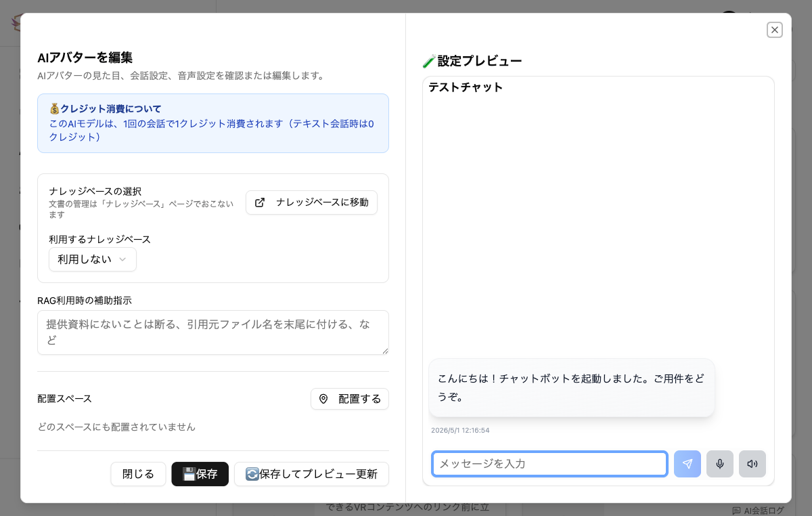Click the chatbot greeting message bubble

click(x=572, y=388)
